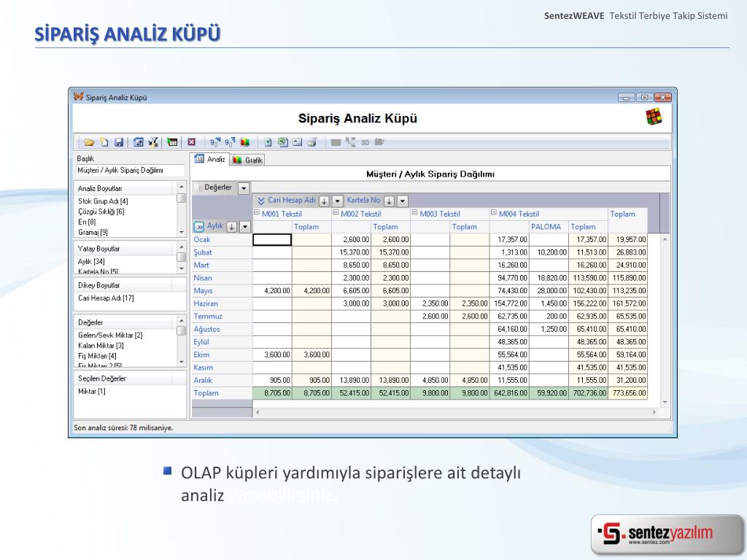Toggle sort arrow next to Aylık
The image size is (747, 560).
point(231,227)
